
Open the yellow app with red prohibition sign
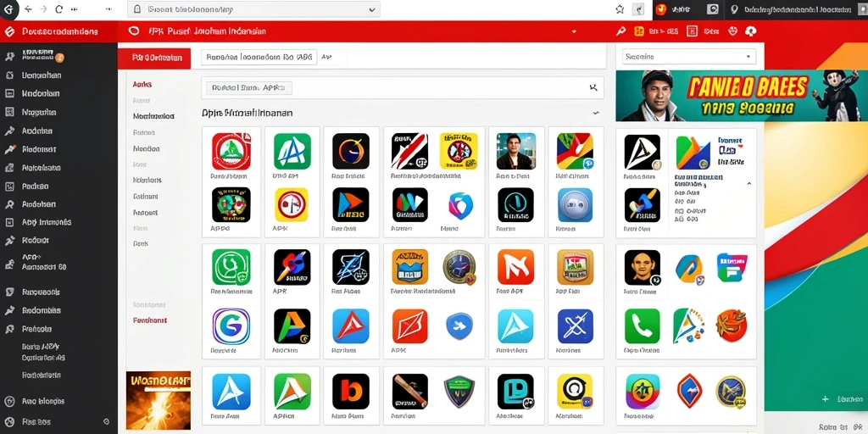[459, 151]
